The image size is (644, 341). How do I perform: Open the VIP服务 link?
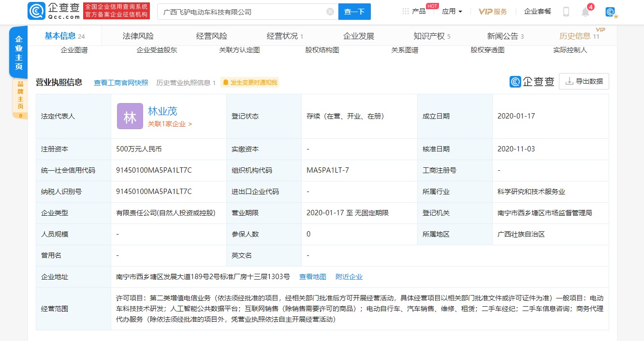click(x=493, y=11)
